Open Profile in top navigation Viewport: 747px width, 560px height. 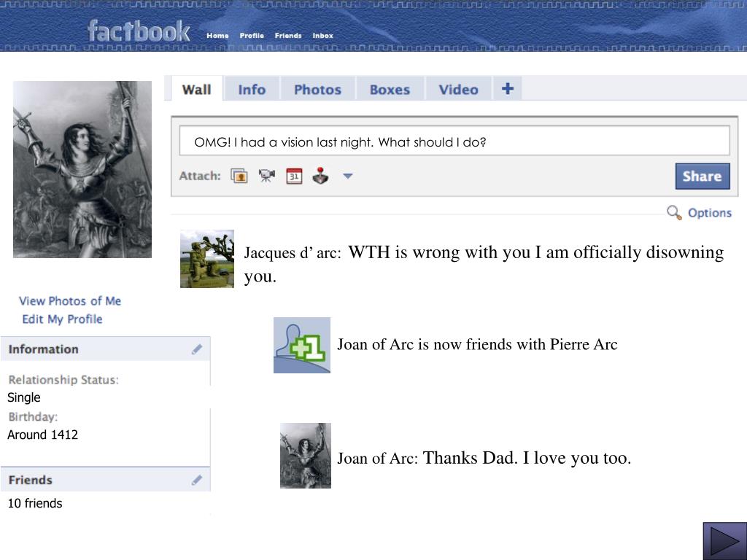click(x=252, y=36)
